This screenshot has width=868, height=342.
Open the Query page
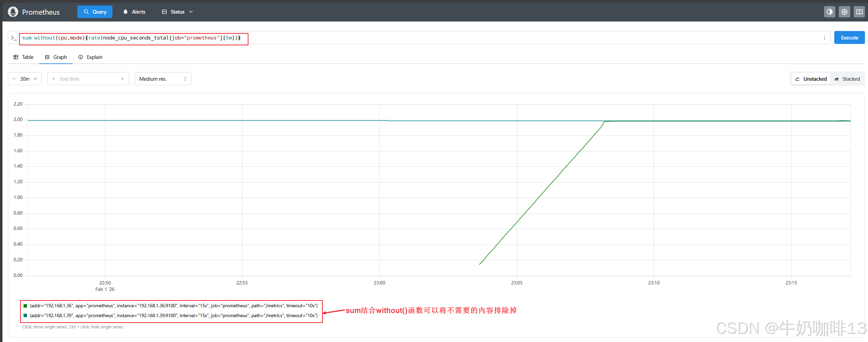click(95, 12)
